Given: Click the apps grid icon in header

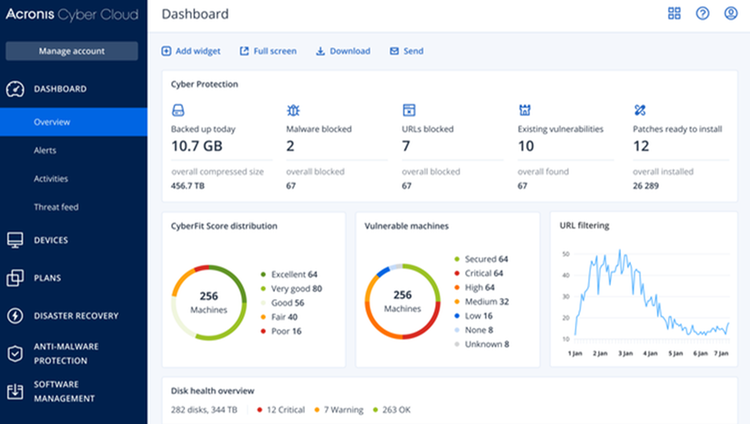Looking at the screenshot, I should [x=674, y=14].
